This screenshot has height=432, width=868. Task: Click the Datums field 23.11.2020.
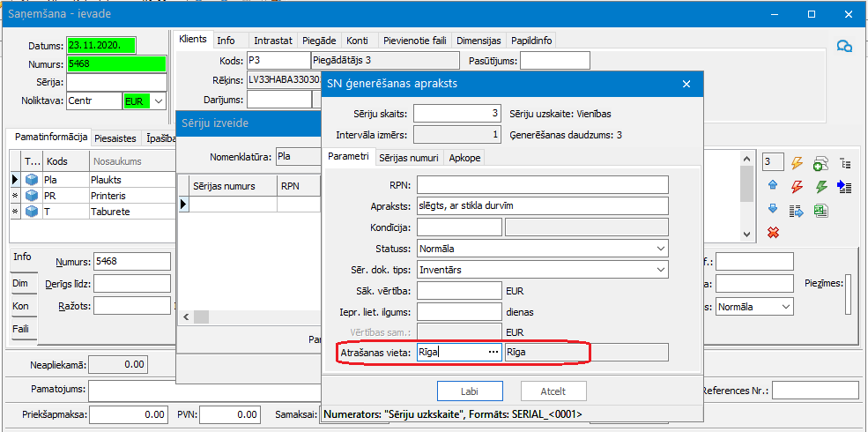101,45
